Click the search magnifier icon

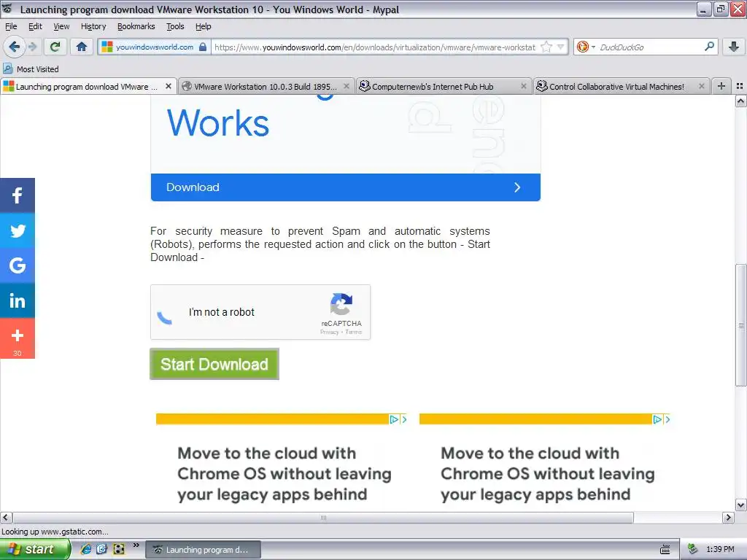click(x=709, y=46)
